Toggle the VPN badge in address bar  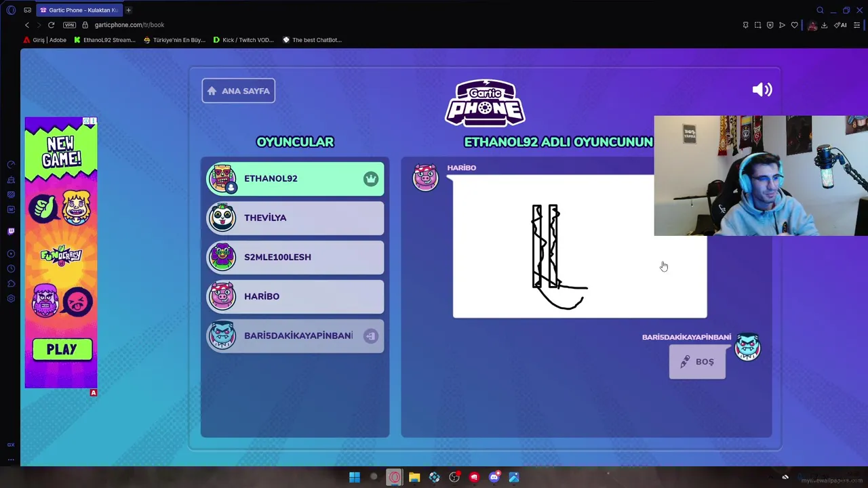click(x=69, y=25)
